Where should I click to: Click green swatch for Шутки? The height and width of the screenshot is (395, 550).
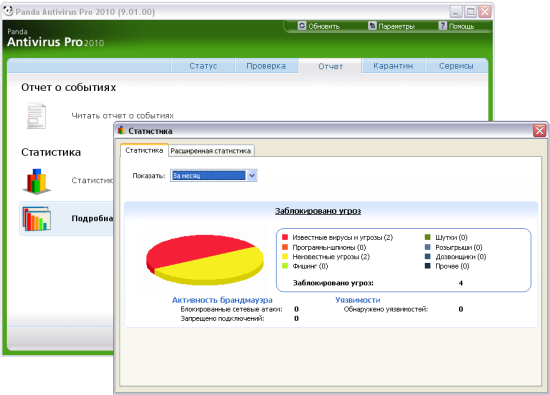pyautogui.click(x=428, y=237)
